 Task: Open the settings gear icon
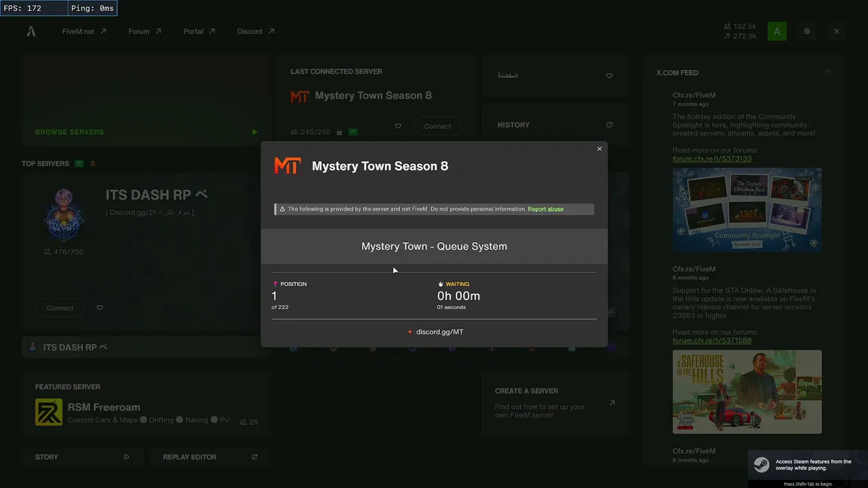point(807,31)
